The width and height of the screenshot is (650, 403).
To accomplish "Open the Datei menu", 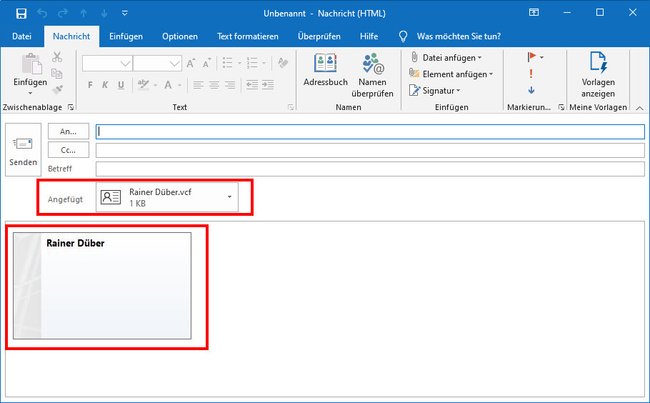I will coord(22,36).
